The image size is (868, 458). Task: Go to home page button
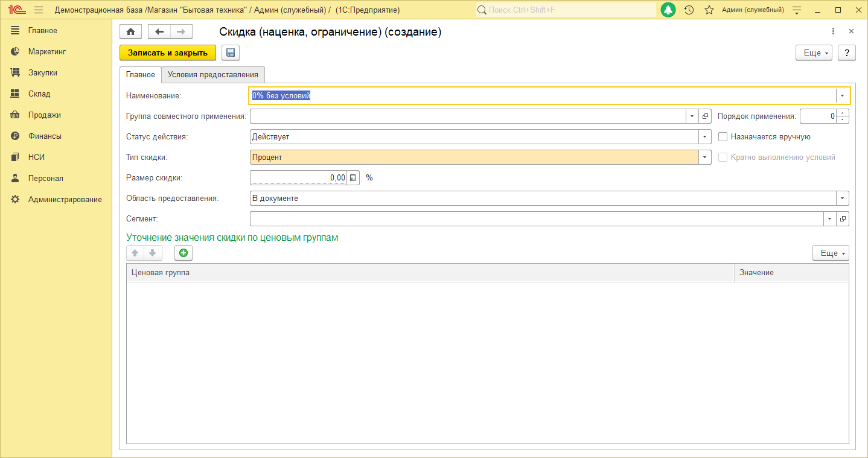point(130,32)
